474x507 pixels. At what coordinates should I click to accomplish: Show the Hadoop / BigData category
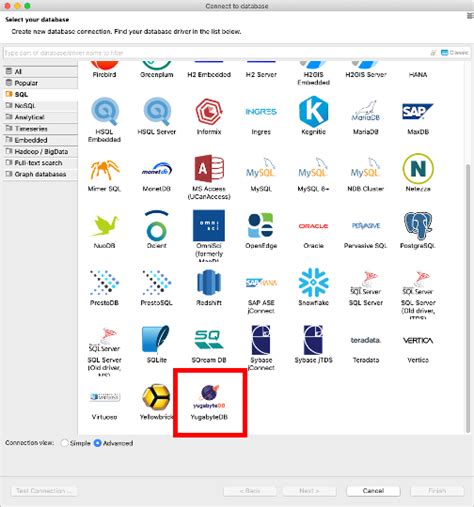pos(41,151)
